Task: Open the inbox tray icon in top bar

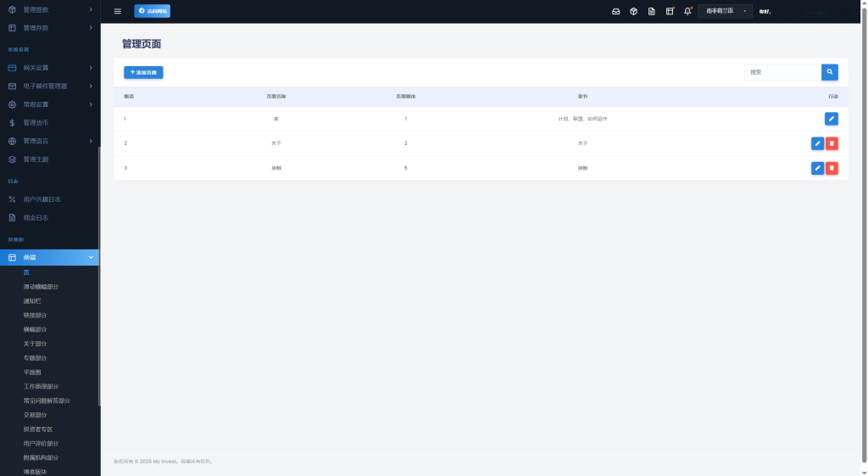Action: click(x=615, y=11)
